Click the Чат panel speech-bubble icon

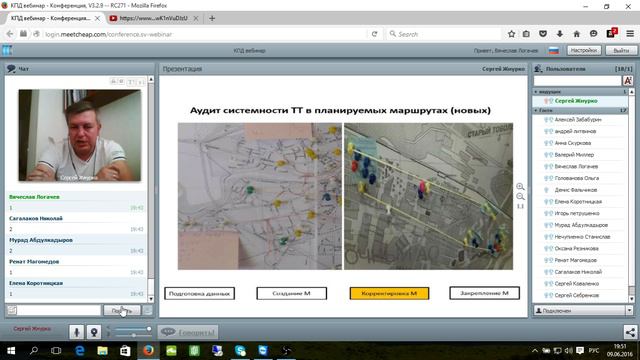tap(11, 69)
